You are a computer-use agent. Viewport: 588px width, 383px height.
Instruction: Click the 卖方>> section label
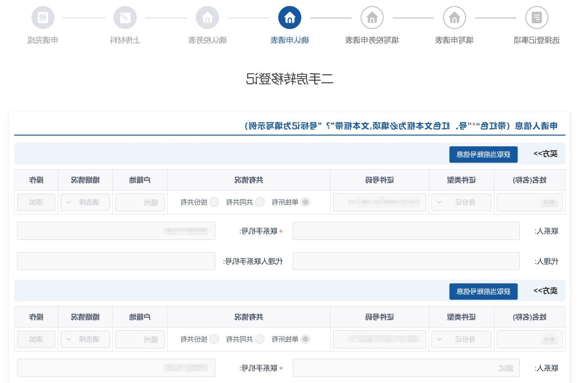(545, 291)
